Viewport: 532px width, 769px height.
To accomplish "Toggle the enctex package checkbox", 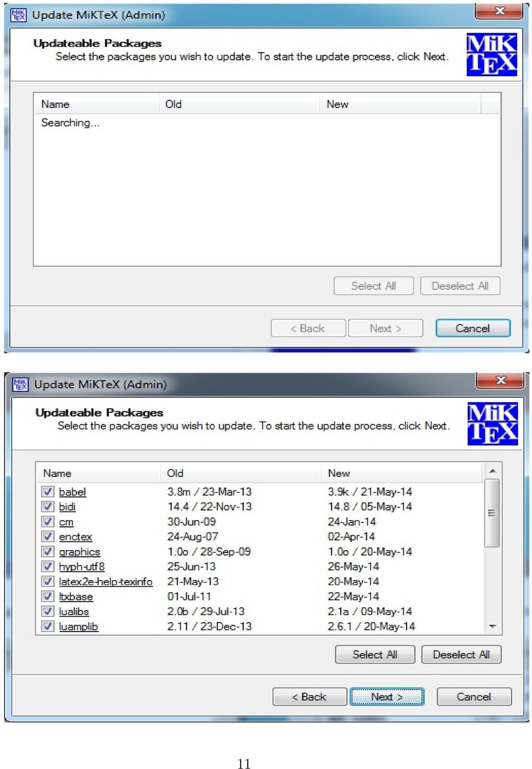I will 48,536.
